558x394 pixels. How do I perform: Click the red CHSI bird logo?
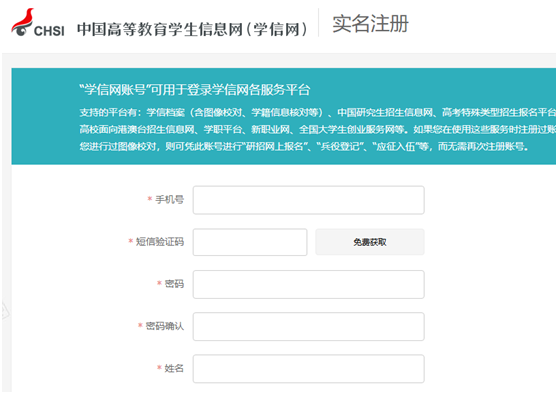(22, 22)
